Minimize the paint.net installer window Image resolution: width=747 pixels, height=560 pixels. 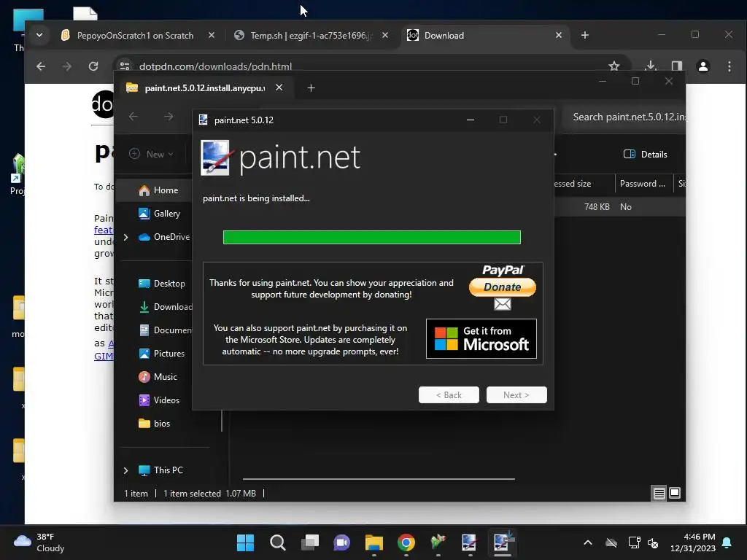tap(471, 120)
